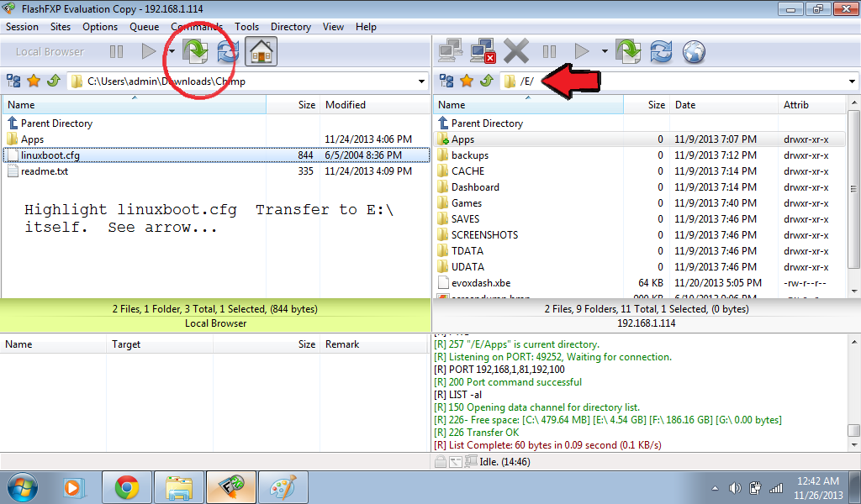
Task: Sort local files by Name column
Action: pyautogui.click(x=134, y=105)
